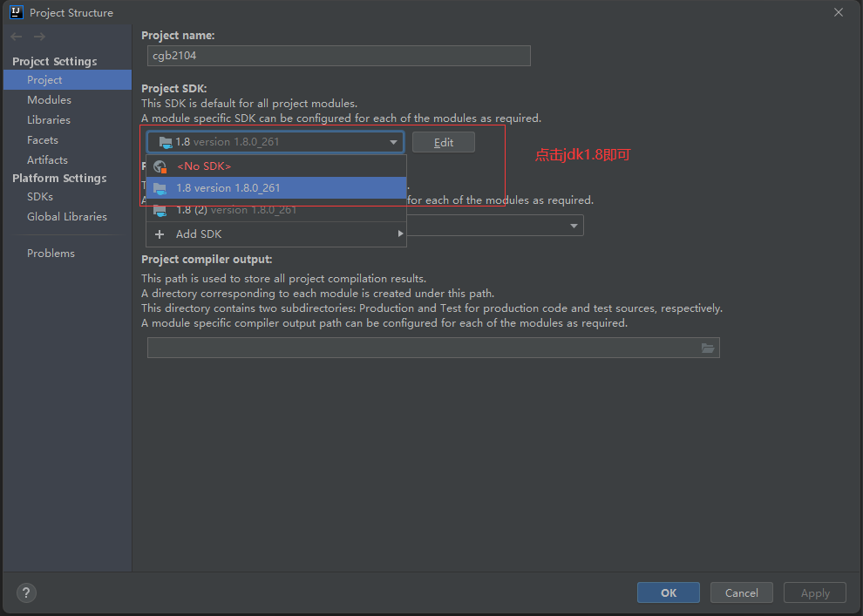Click the Project name input field
The height and width of the screenshot is (616, 863).
[339, 56]
